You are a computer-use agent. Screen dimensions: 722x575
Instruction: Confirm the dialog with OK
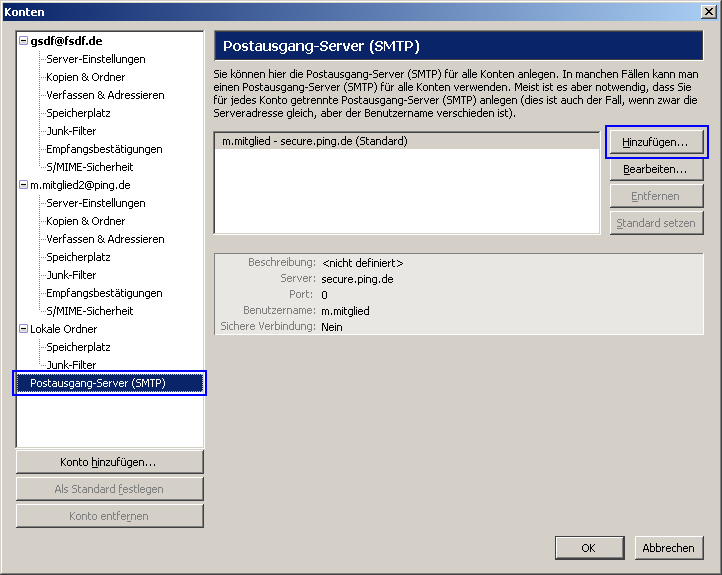(588, 548)
